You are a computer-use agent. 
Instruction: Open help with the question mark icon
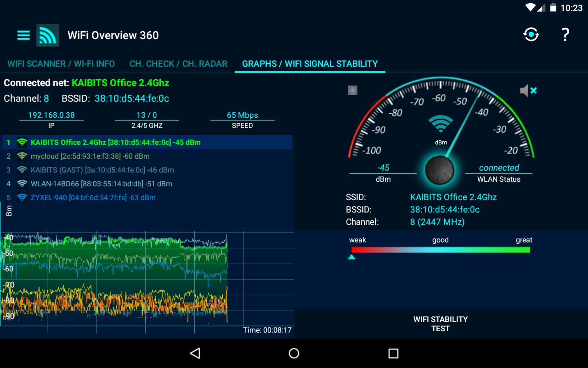pos(565,35)
